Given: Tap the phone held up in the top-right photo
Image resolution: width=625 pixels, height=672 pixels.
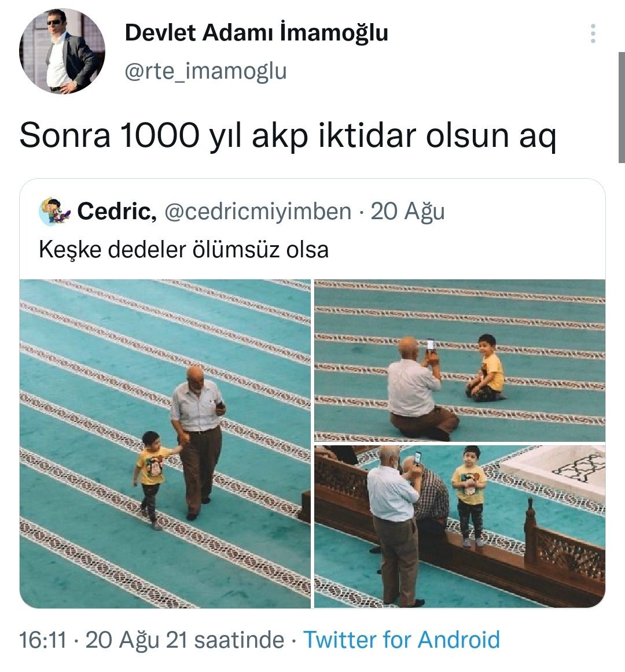Looking at the screenshot, I should click(431, 345).
